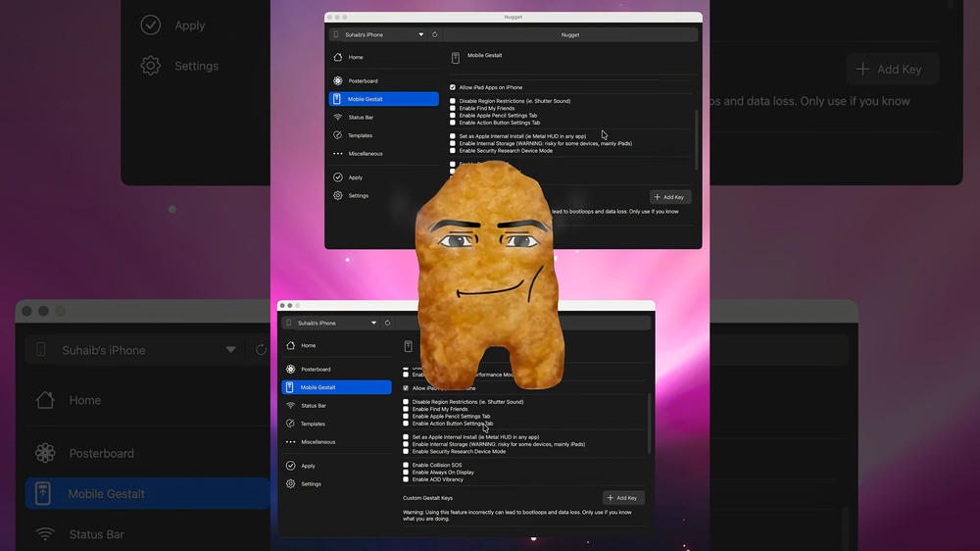Open Miscellaneous dots icon in top window
Viewport: 980px width, 551px height.
(338, 153)
